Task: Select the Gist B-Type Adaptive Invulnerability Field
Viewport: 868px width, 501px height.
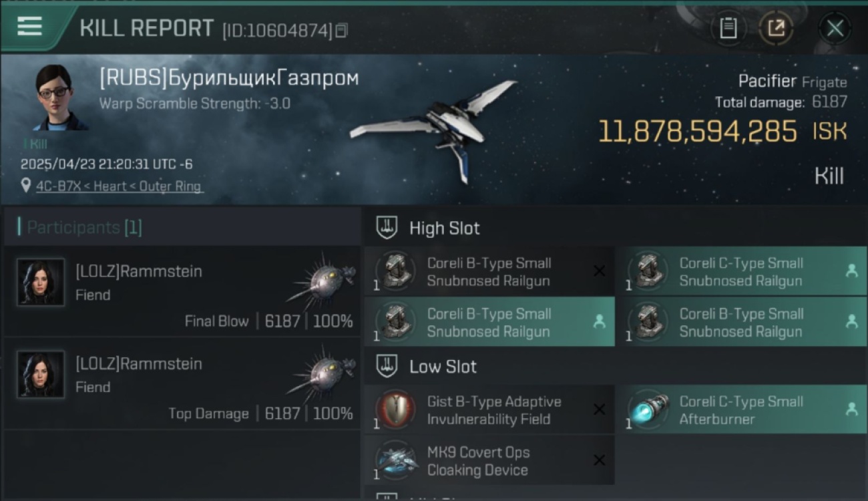Action: [x=489, y=410]
